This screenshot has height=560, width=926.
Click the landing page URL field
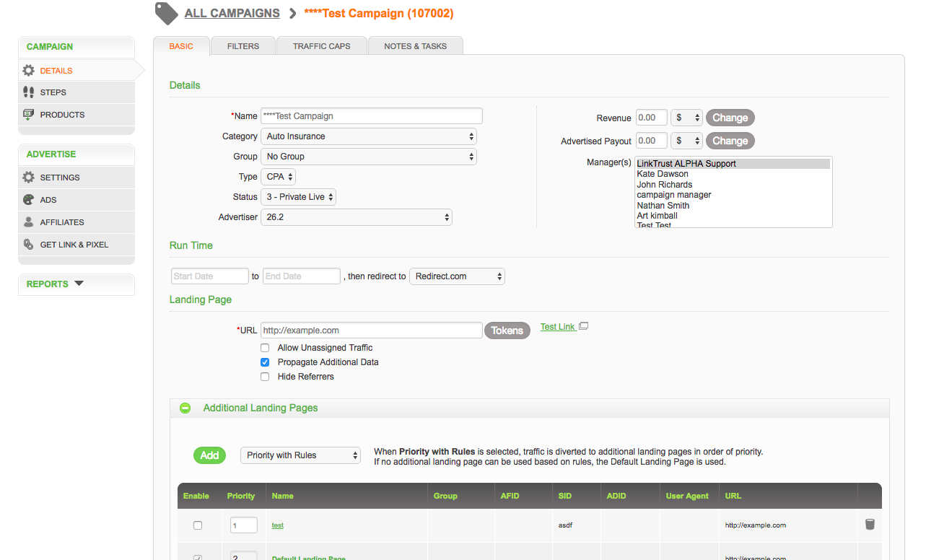[x=372, y=331]
